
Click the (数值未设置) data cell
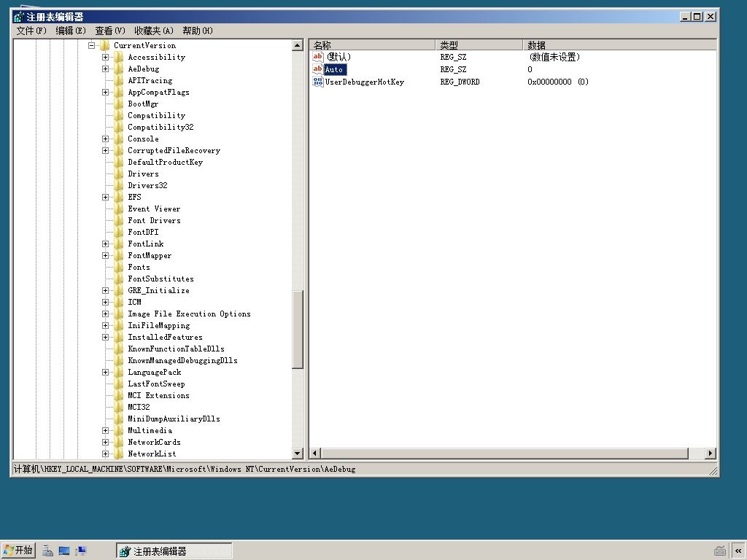pyautogui.click(x=554, y=57)
